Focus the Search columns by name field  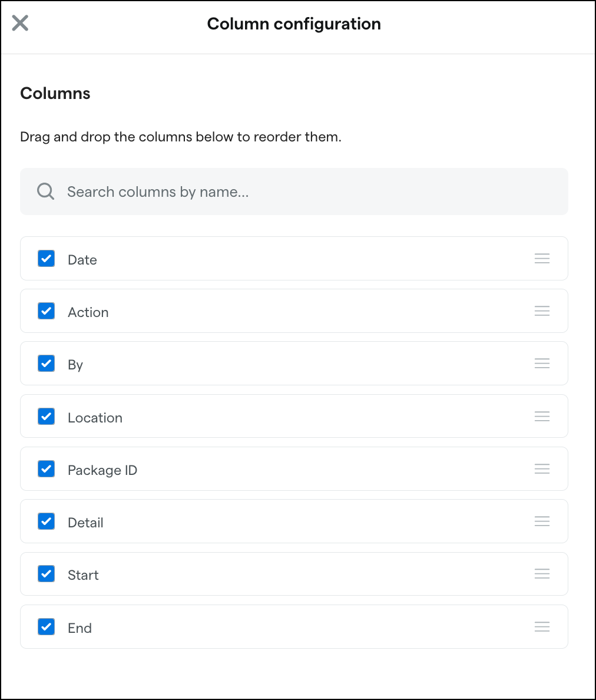click(294, 191)
